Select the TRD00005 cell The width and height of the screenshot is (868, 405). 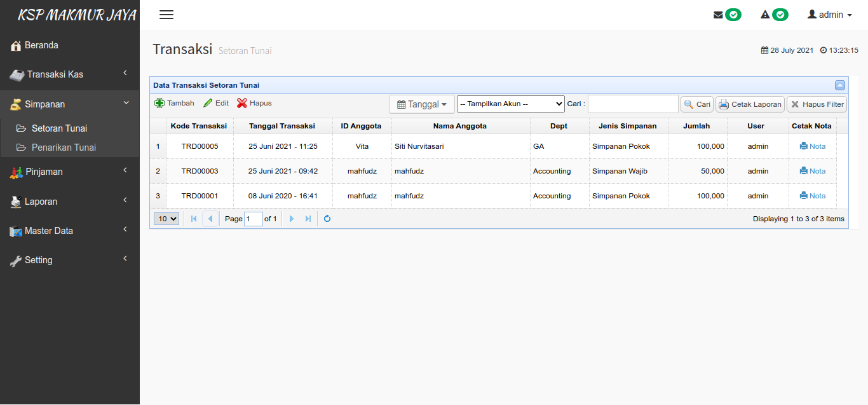[x=200, y=146]
